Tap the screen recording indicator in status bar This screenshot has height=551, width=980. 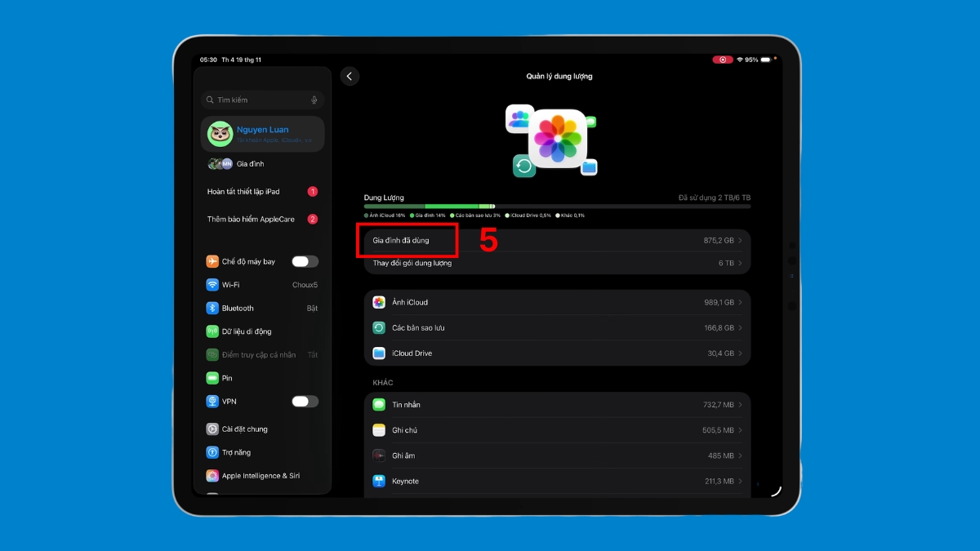(x=722, y=60)
